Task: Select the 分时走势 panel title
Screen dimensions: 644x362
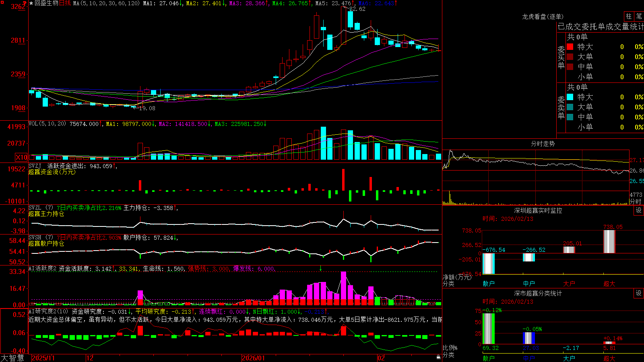Action: (543, 144)
